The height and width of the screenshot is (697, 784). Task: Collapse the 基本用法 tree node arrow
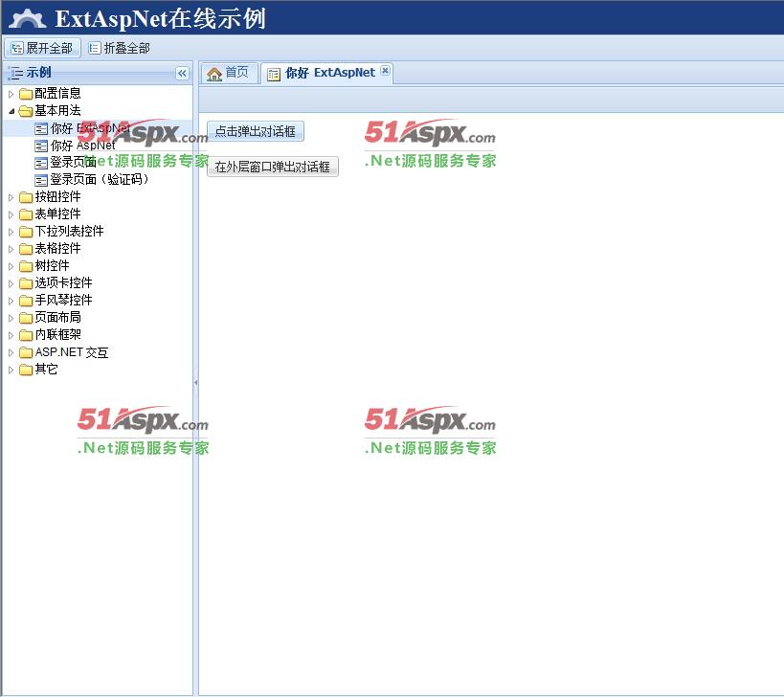tap(11, 110)
